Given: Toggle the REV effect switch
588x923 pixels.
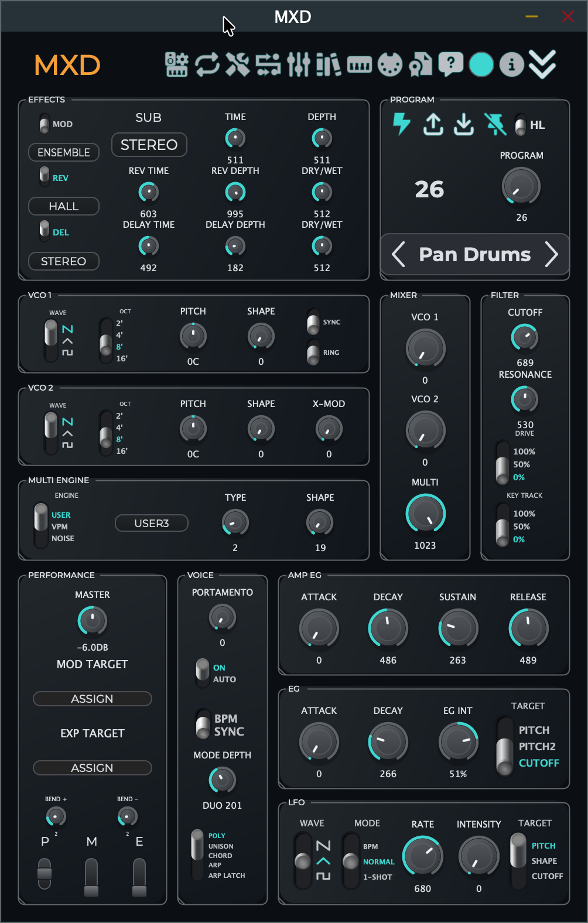Looking at the screenshot, I should (x=45, y=177).
